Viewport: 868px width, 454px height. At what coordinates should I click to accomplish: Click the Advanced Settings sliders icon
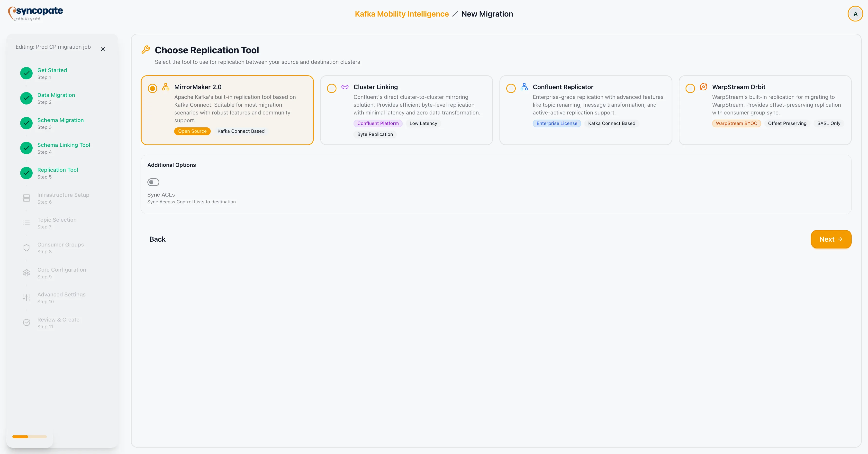pos(26,297)
